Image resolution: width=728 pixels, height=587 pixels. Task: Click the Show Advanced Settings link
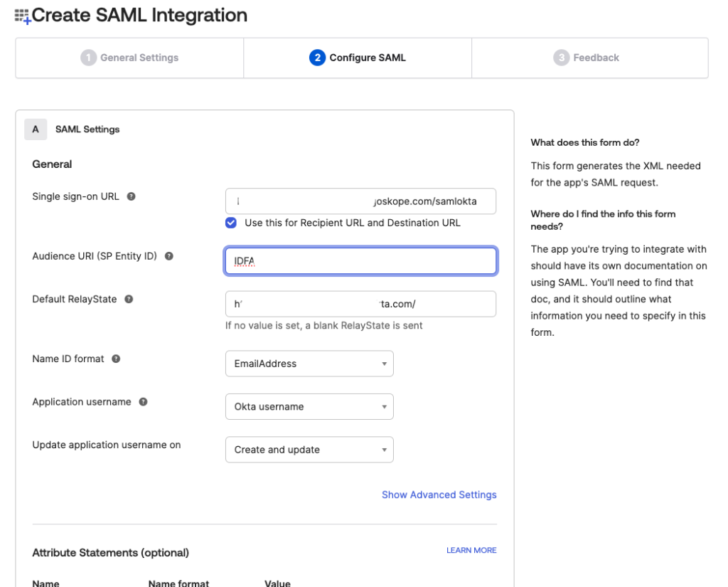(x=439, y=495)
